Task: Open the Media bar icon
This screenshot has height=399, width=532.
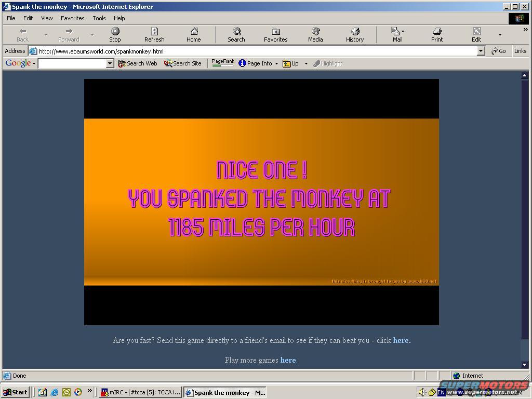Action: tap(315, 34)
